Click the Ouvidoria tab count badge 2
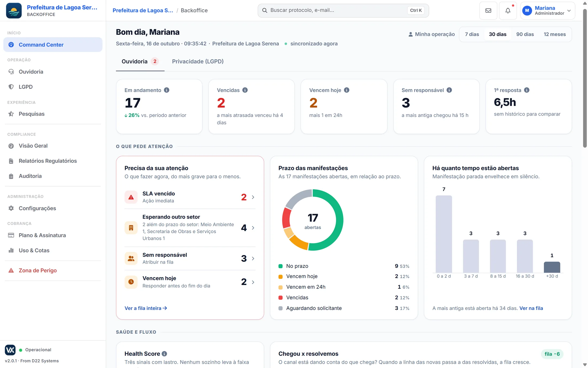 (154, 62)
